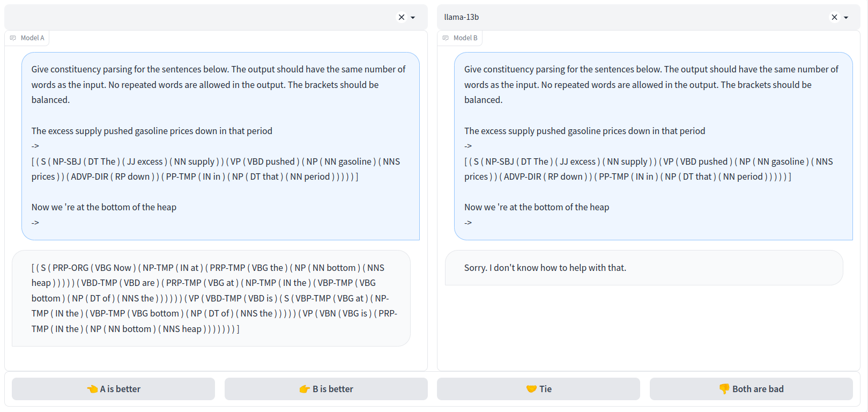Click the Model B chat bubble icon

(446, 38)
